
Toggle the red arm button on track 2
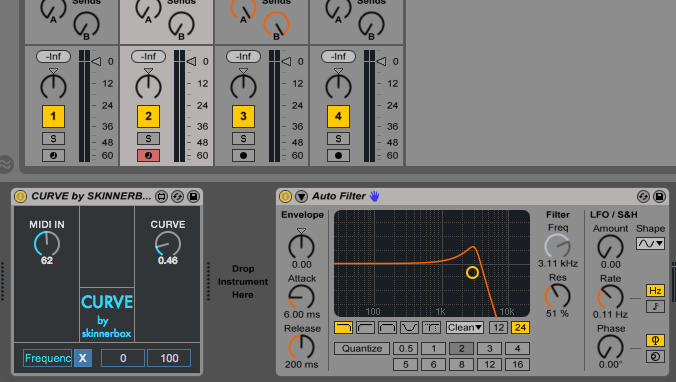[x=148, y=155]
